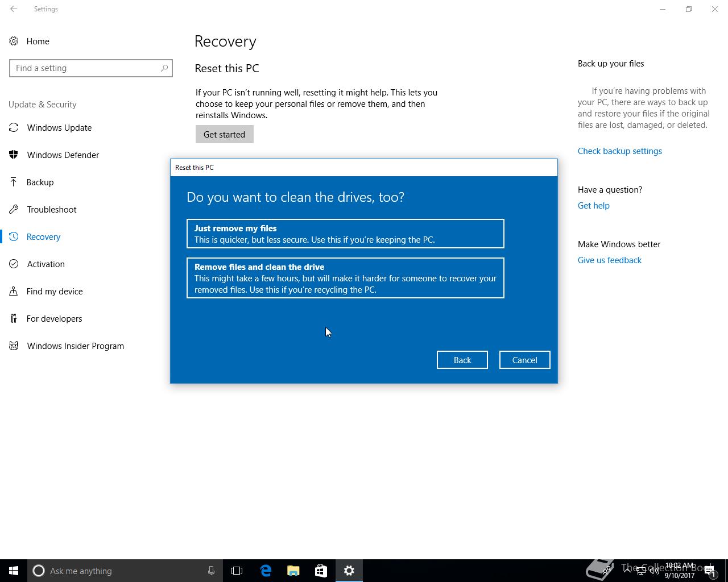The image size is (728, 582).
Task: Open Check backup settings link
Action: click(x=620, y=151)
